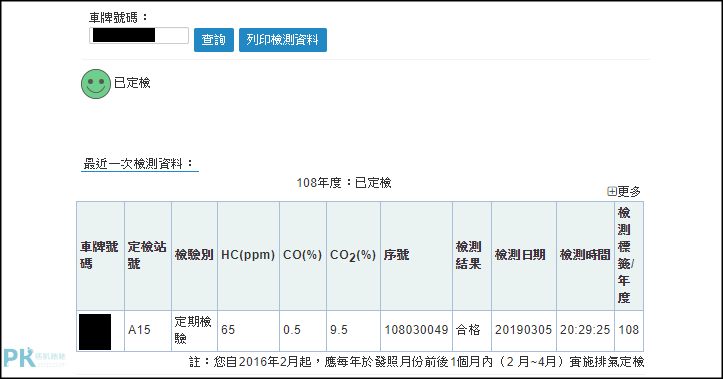Select the 定期檢驗 inspection type cell

[x=195, y=331]
